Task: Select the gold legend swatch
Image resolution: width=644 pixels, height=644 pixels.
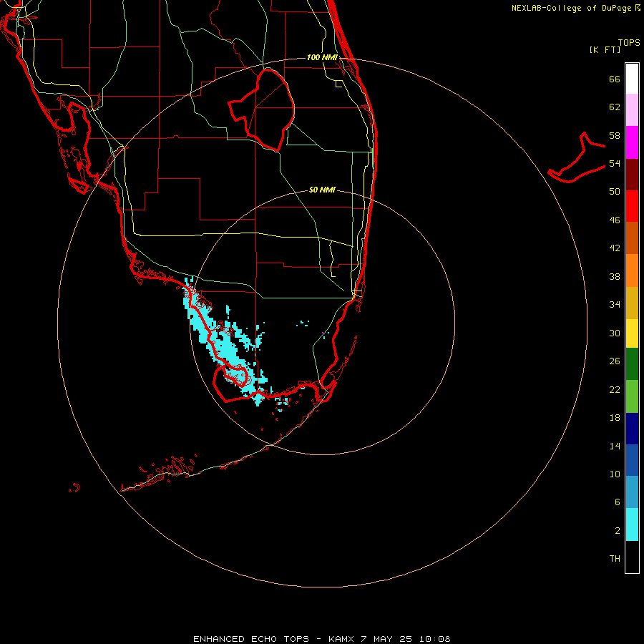Action: tap(632, 303)
